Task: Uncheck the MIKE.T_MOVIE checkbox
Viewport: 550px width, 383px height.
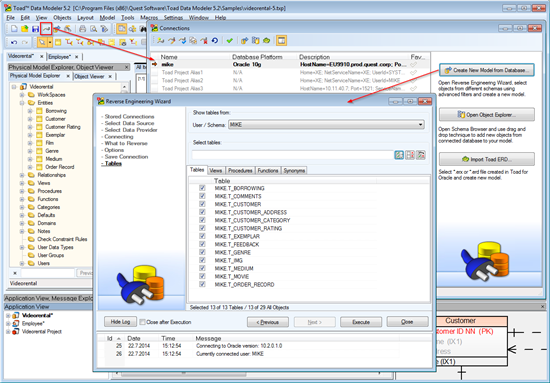Action: 202,276
